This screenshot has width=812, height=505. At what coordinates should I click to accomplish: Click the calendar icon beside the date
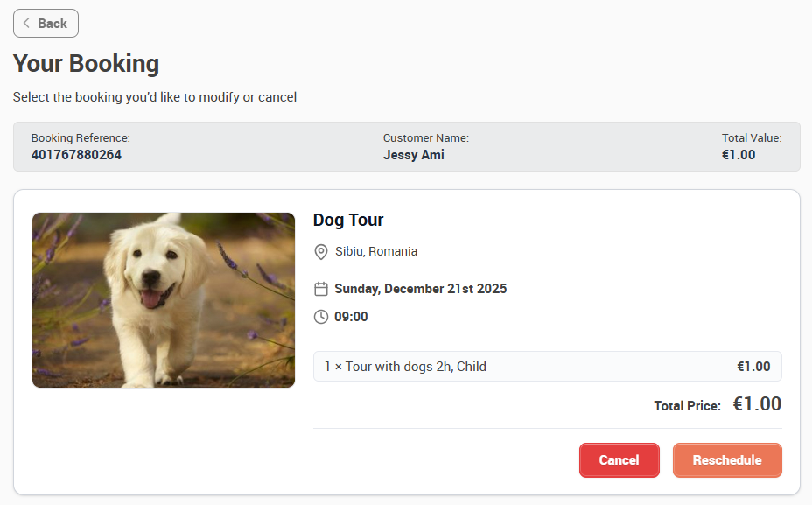click(x=321, y=289)
